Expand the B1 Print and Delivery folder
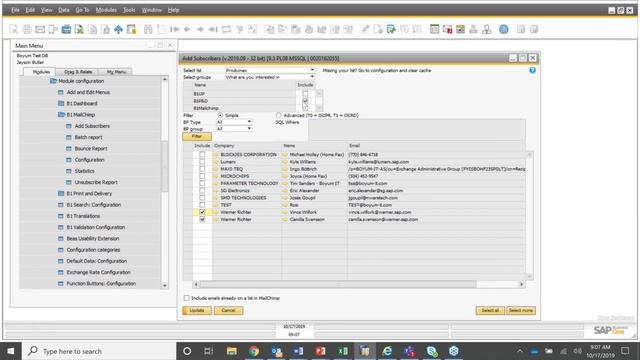640x360 pixels. (61, 193)
